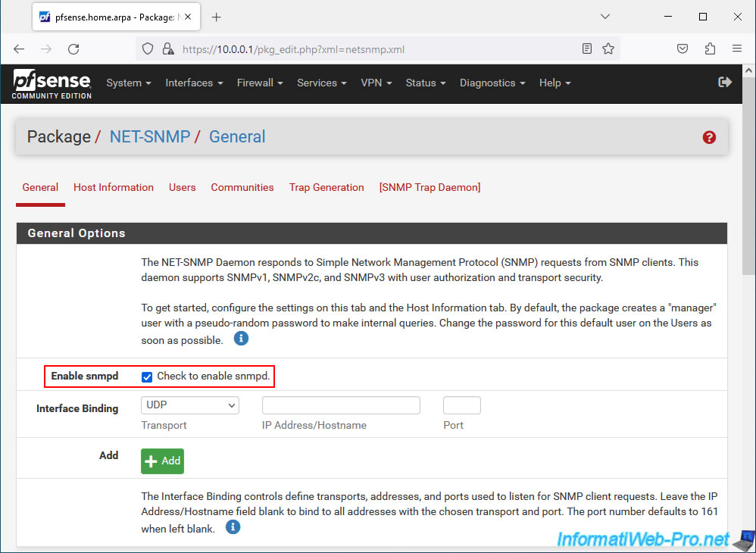Open browser extensions menu

(x=710, y=48)
